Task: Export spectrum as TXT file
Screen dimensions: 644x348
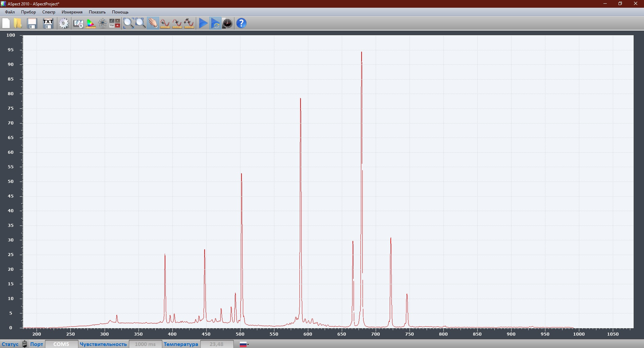Action: pyautogui.click(x=48, y=23)
